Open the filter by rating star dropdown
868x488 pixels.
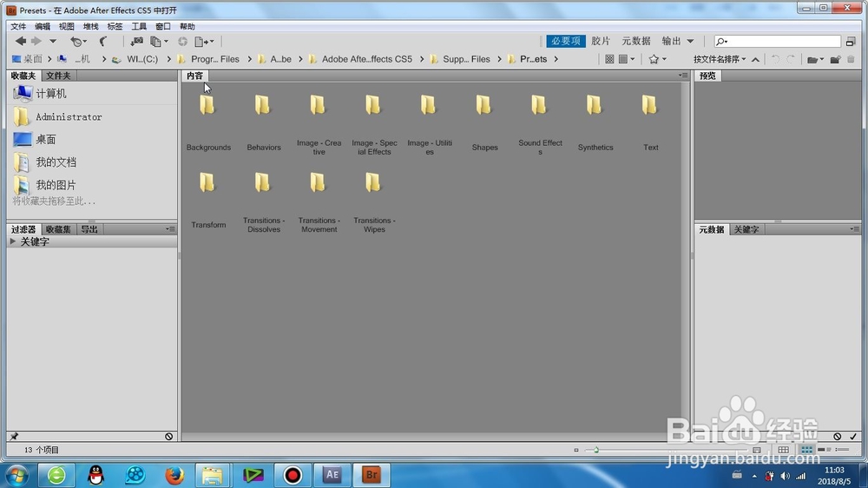657,59
